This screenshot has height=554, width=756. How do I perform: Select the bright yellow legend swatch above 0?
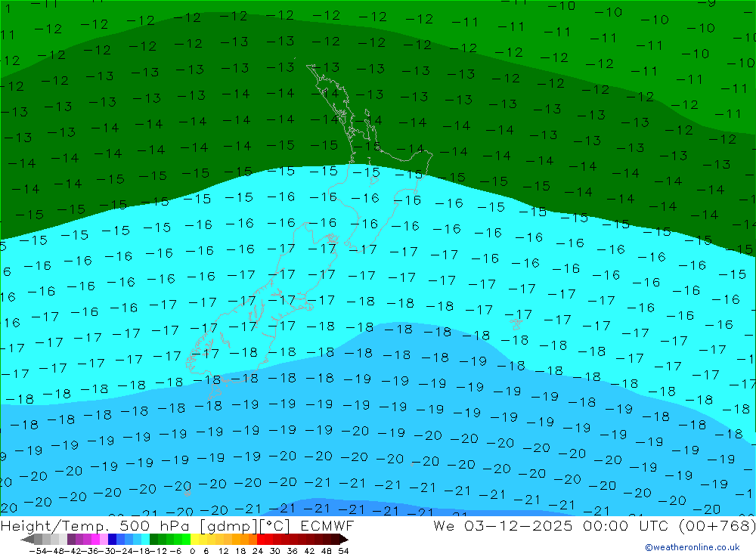point(195,540)
